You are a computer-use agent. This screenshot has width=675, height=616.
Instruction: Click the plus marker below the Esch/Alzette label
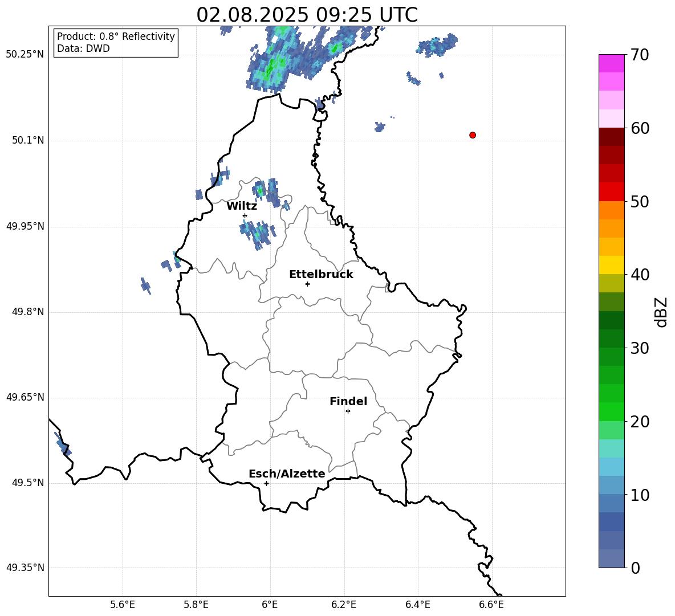point(266,483)
